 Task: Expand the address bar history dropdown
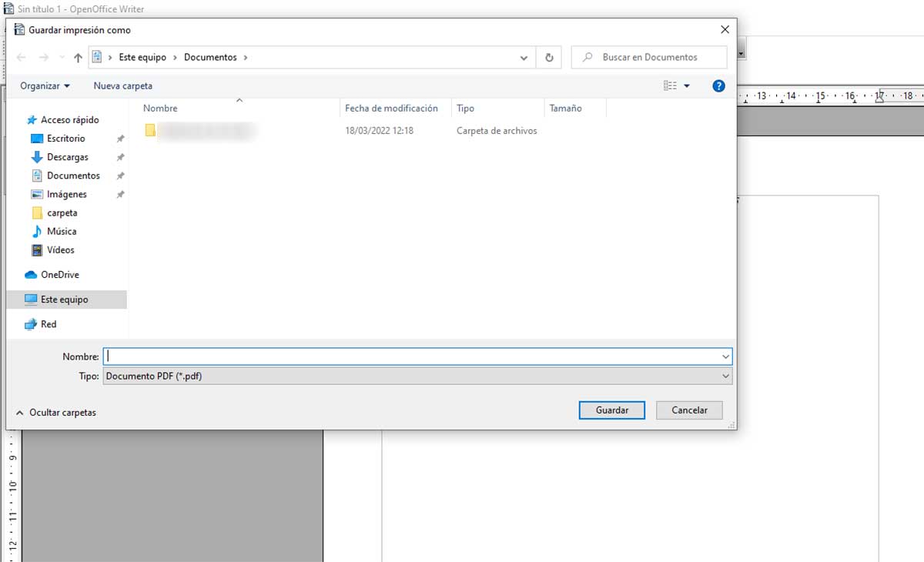[x=524, y=58]
